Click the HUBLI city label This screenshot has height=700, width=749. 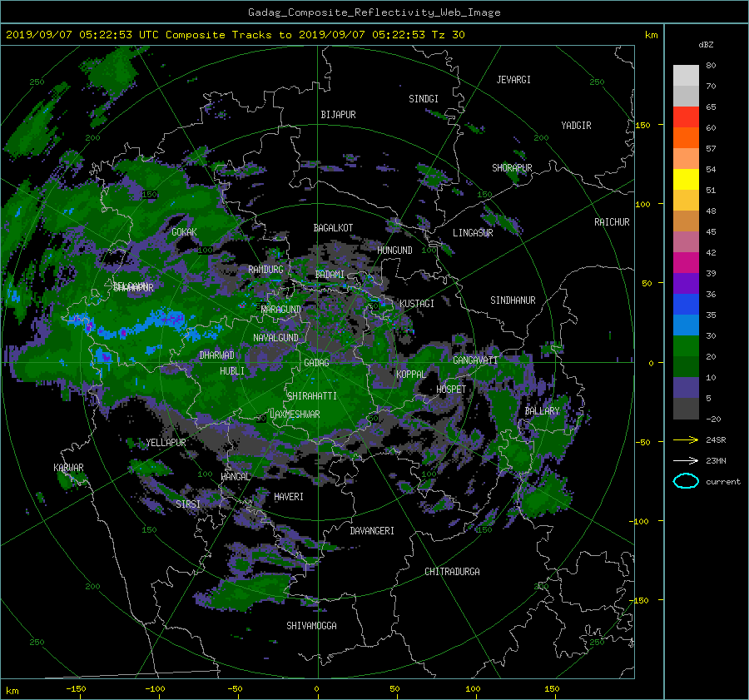point(232,371)
